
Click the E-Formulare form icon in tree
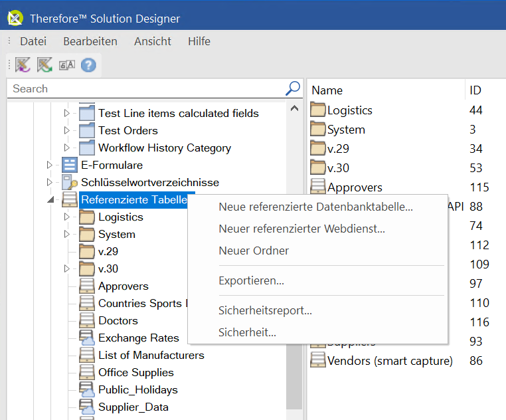tap(70, 165)
